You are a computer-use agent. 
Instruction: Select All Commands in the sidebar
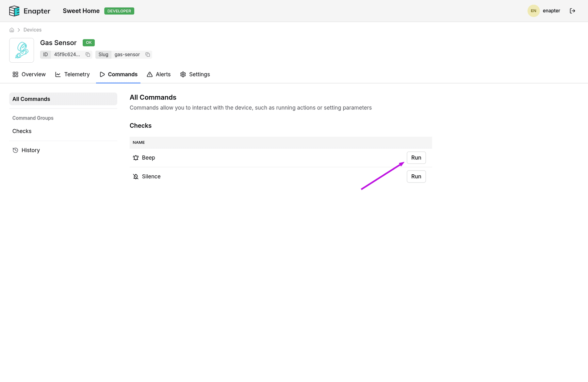tap(31, 99)
